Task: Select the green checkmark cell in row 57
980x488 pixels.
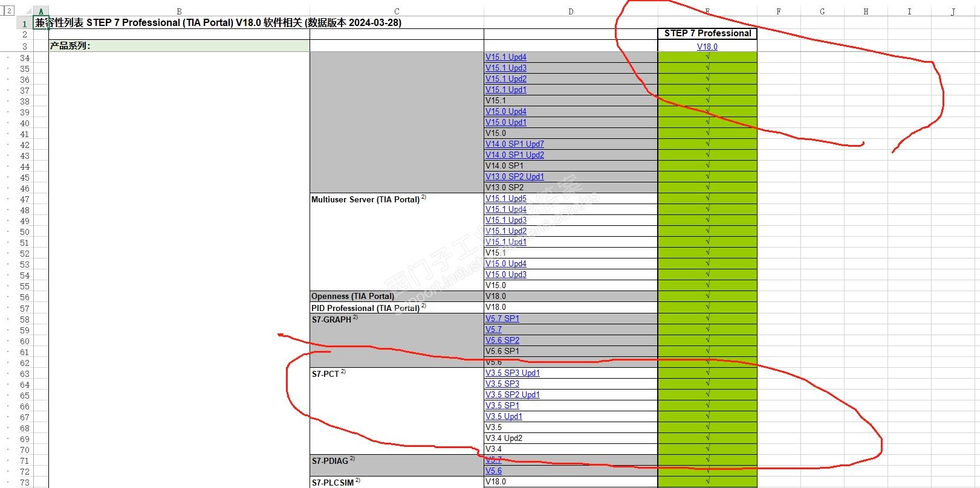Action: (x=707, y=307)
